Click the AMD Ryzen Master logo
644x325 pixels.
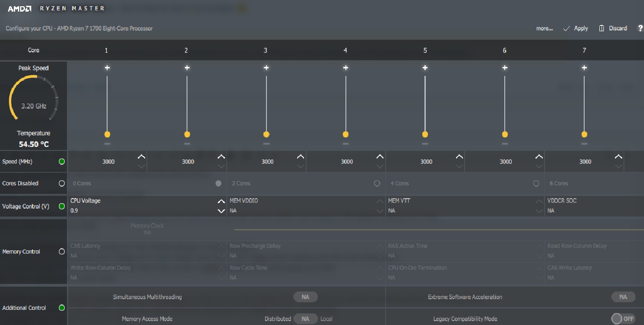56,8
